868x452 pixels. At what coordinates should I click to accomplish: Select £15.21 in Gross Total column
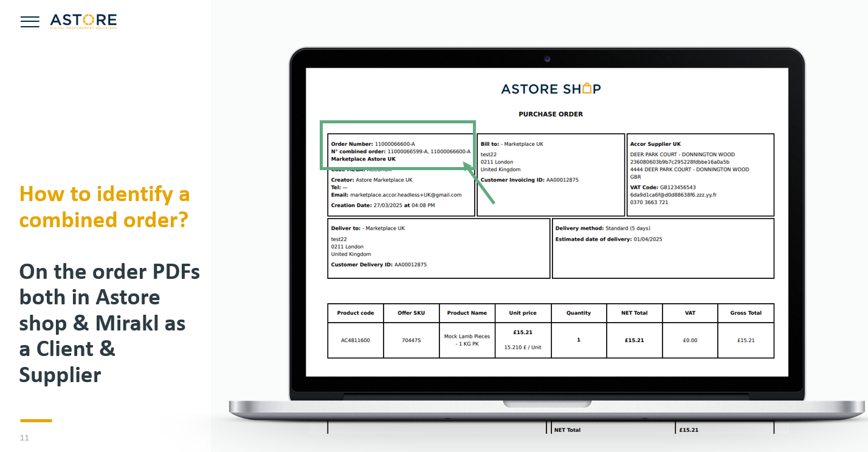click(746, 340)
